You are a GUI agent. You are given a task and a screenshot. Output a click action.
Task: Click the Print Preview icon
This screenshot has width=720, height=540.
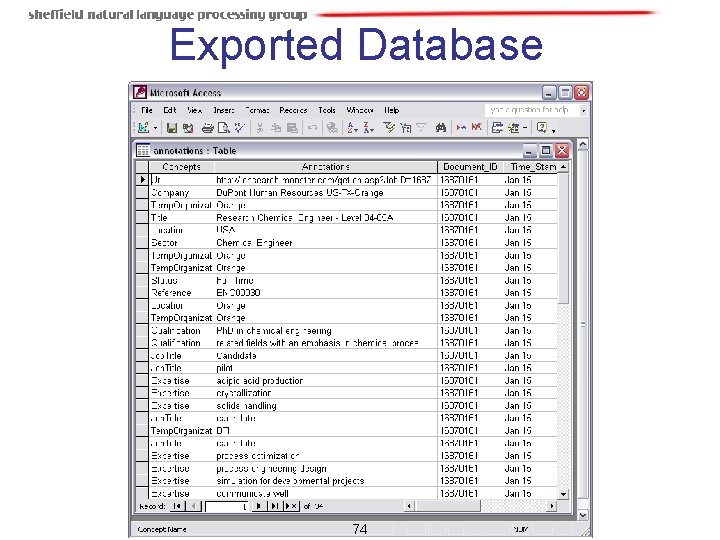click(224, 128)
